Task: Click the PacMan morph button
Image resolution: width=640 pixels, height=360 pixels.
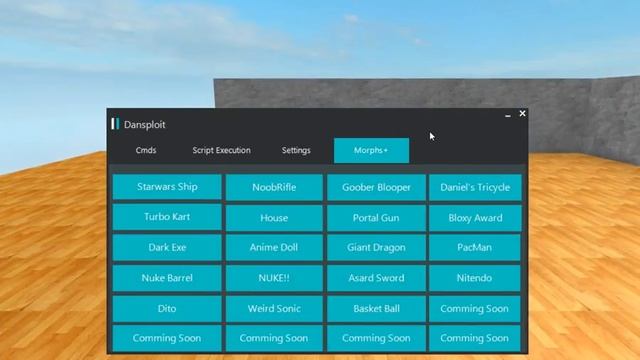Action: point(475,247)
